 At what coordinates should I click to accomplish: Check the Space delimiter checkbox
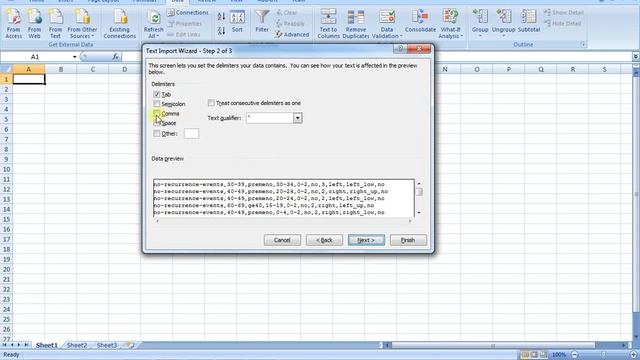pyautogui.click(x=157, y=123)
